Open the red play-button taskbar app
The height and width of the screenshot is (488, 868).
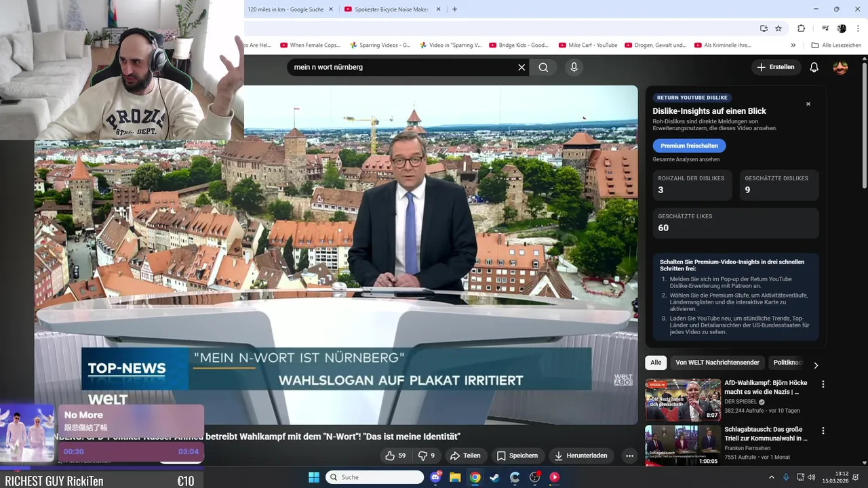tap(554, 477)
